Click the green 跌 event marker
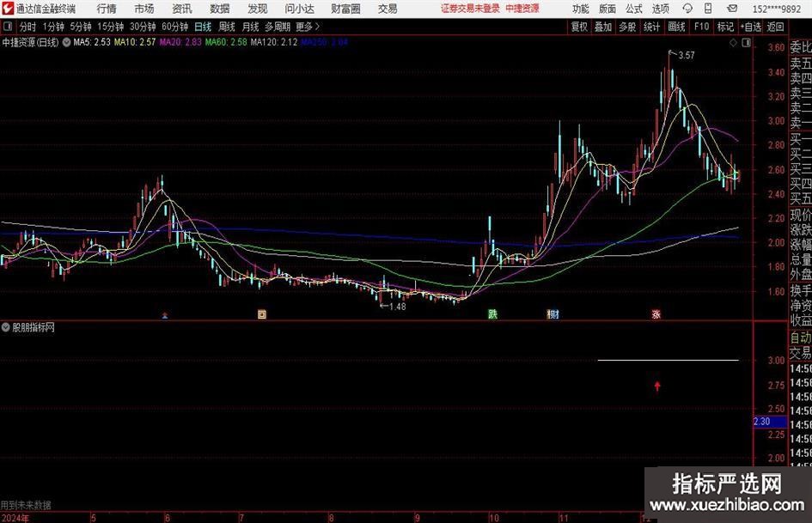812x523 pixels. [492, 314]
